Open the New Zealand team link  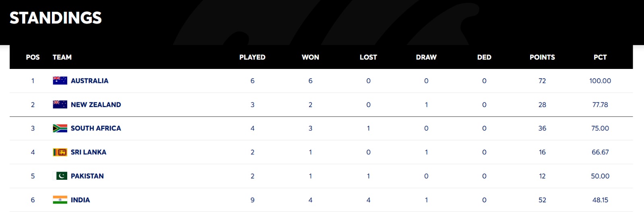[96, 104]
